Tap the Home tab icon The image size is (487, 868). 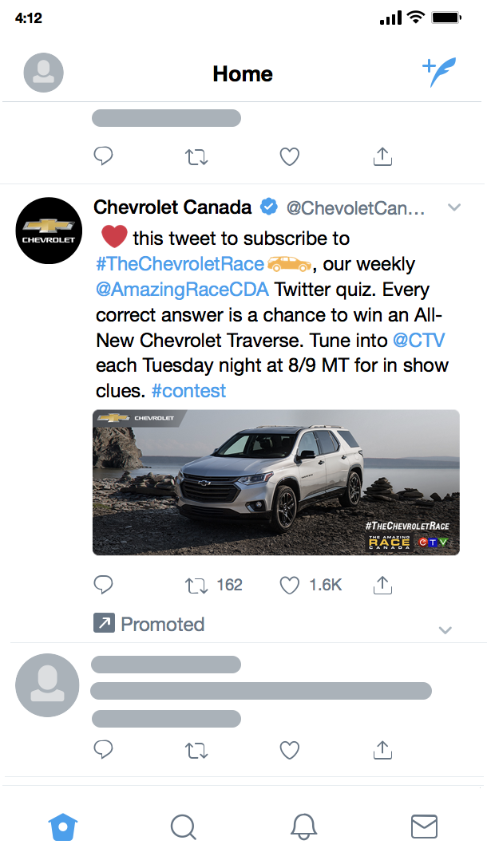point(63,827)
